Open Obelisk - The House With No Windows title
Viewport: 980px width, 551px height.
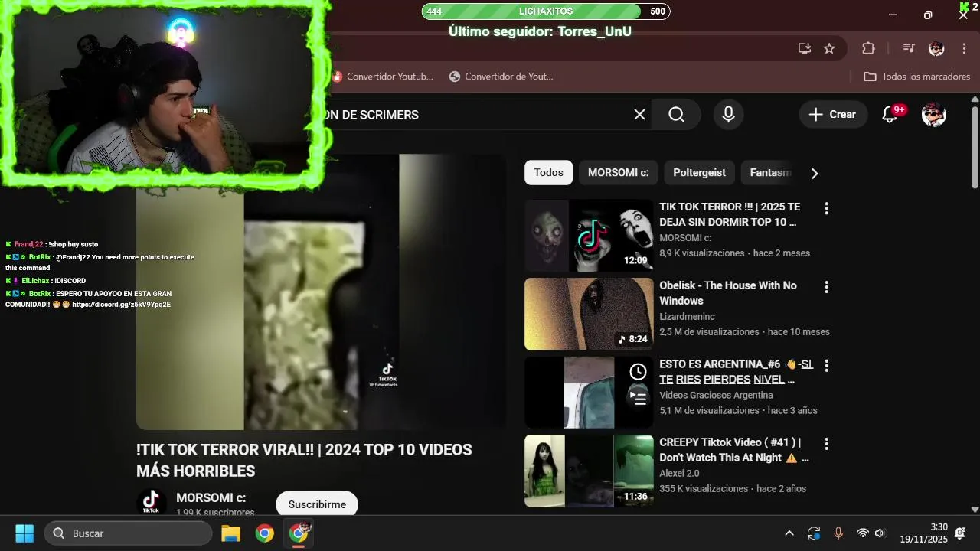728,293
